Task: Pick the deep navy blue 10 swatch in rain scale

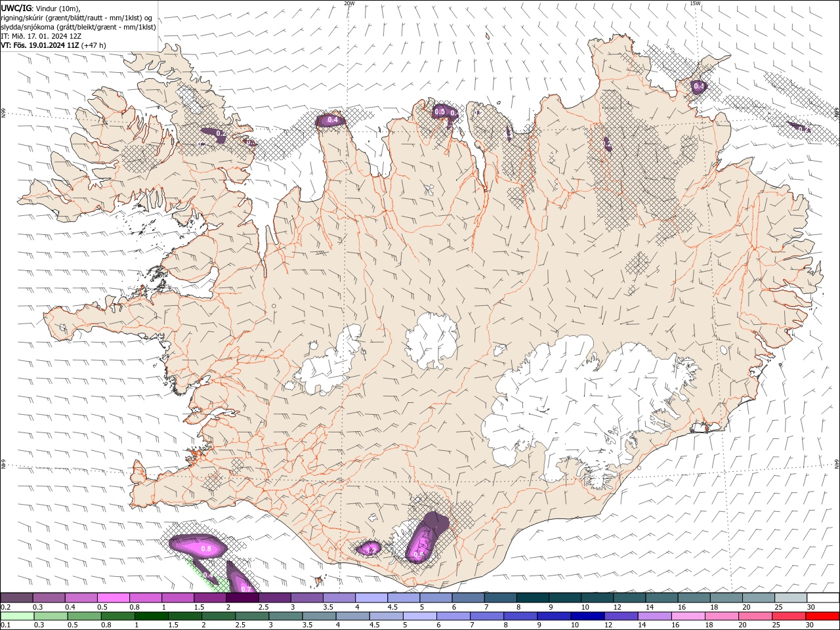Action: (586, 616)
